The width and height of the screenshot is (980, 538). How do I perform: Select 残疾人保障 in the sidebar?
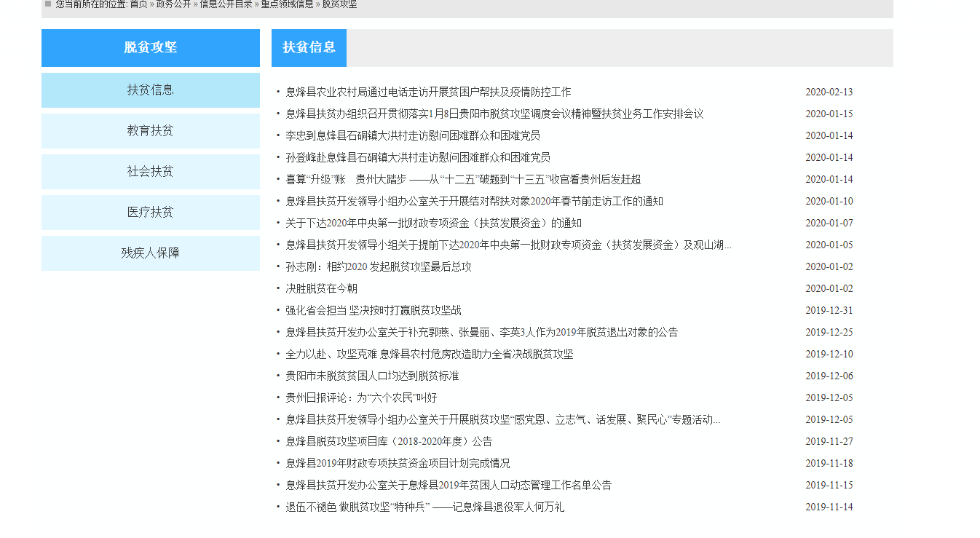(150, 253)
